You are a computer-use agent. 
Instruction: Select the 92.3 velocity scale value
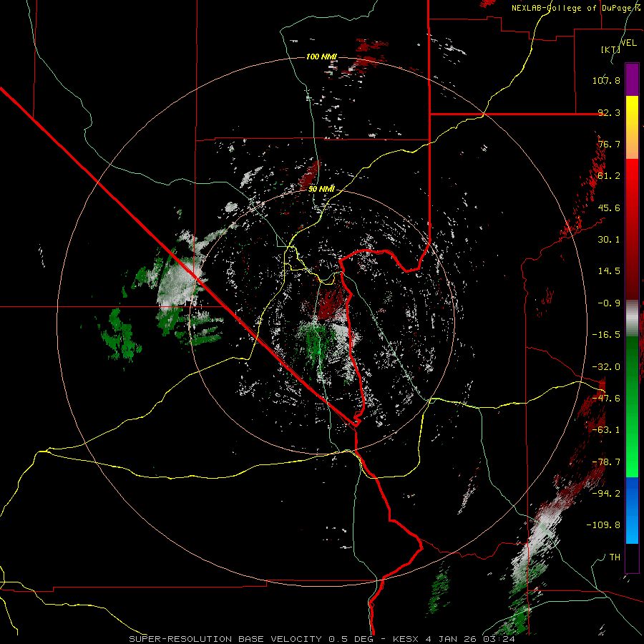tap(609, 112)
